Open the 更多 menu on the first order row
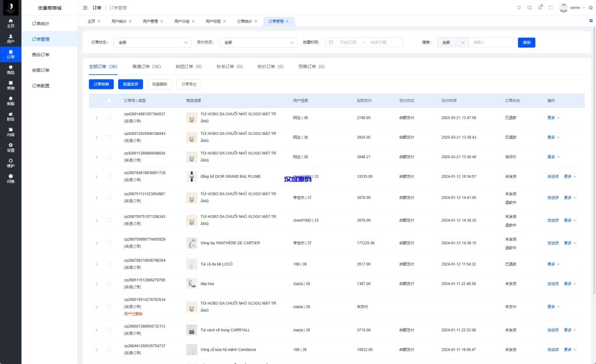Viewport: 596px width, 364px height. [551, 118]
